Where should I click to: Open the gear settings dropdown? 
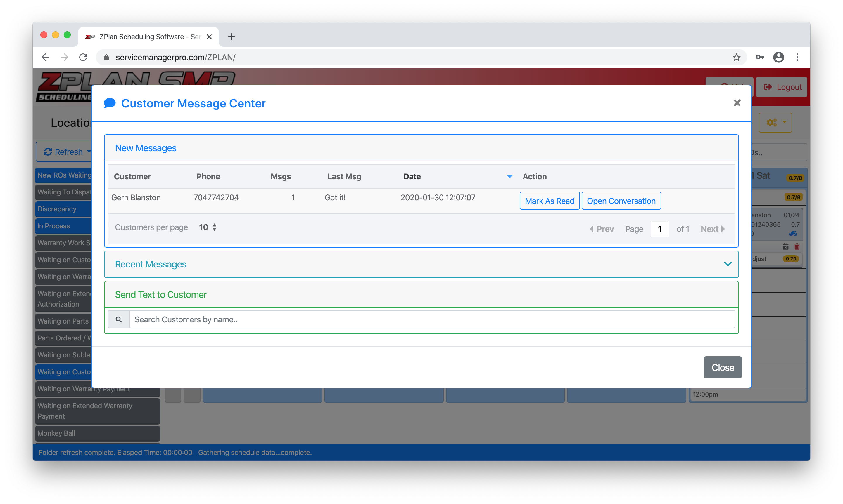click(x=775, y=122)
